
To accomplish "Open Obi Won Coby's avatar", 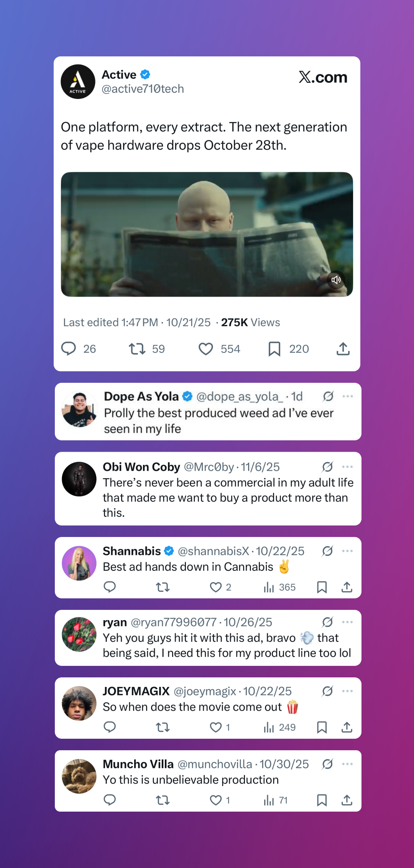I will [x=79, y=479].
